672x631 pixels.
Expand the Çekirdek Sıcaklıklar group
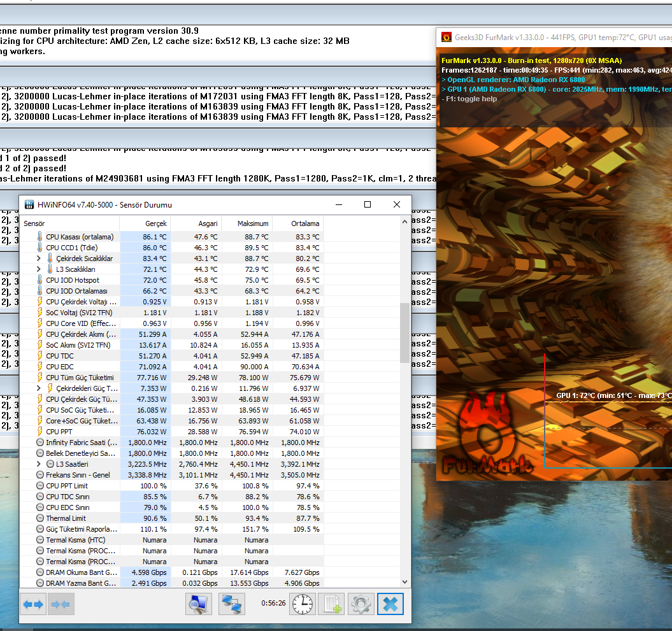39,259
